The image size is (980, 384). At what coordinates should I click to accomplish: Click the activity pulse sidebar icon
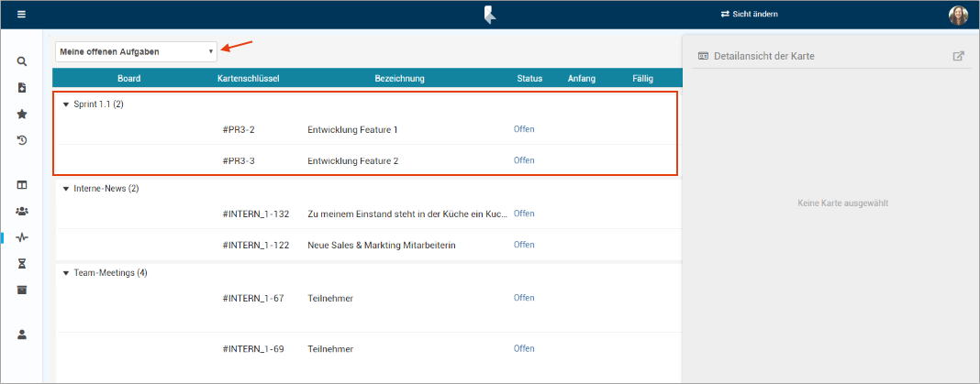tap(22, 237)
